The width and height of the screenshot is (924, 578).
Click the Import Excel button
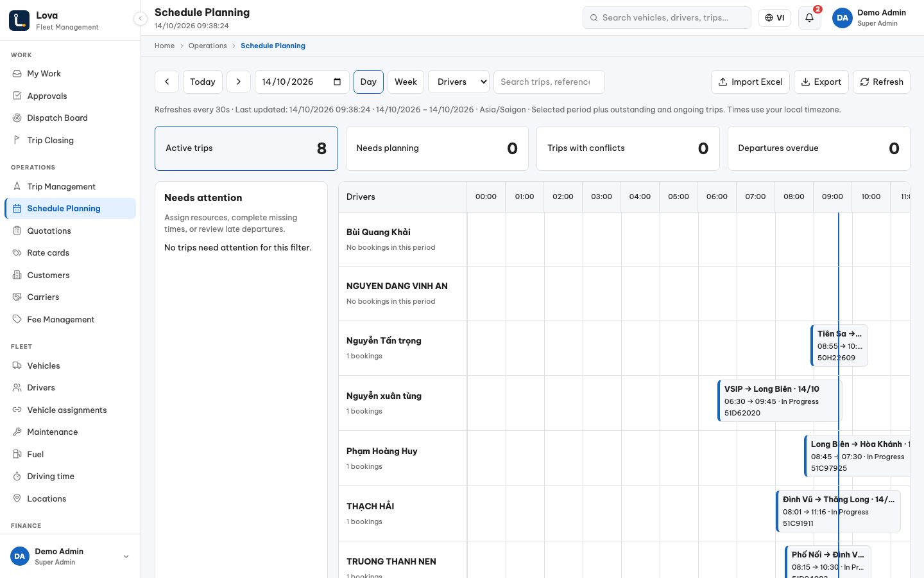(751, 82)
